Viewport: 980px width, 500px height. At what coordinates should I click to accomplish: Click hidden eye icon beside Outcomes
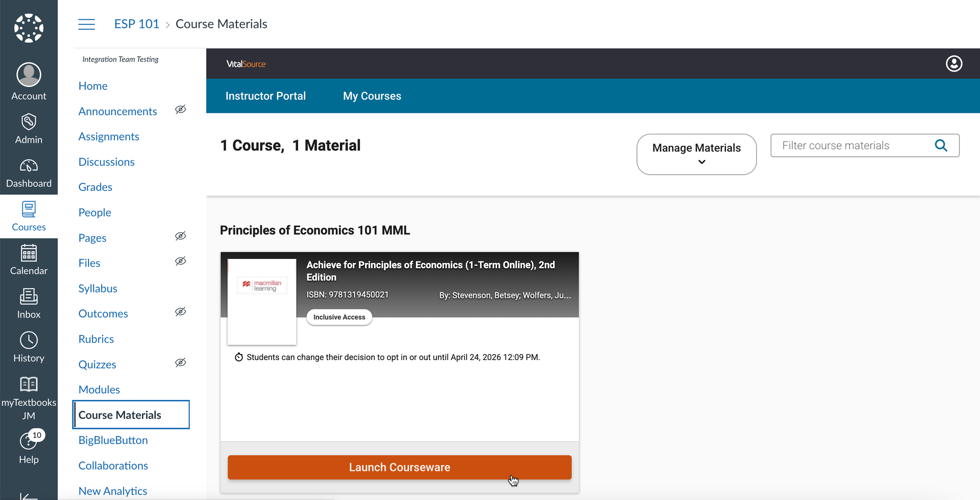click(181, 312)
